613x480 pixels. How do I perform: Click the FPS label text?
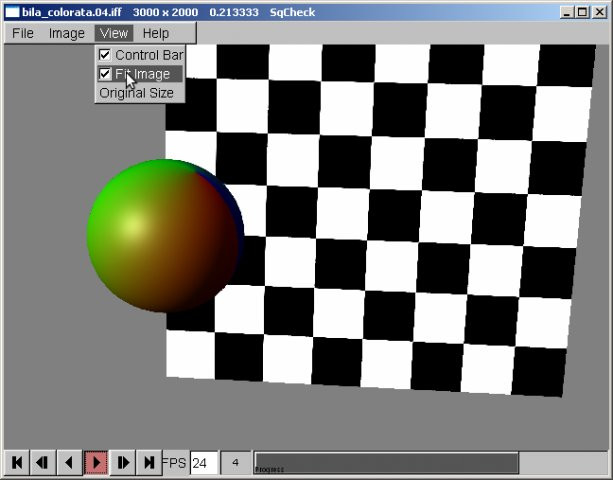pyautogui.click(x=174, y=463)
